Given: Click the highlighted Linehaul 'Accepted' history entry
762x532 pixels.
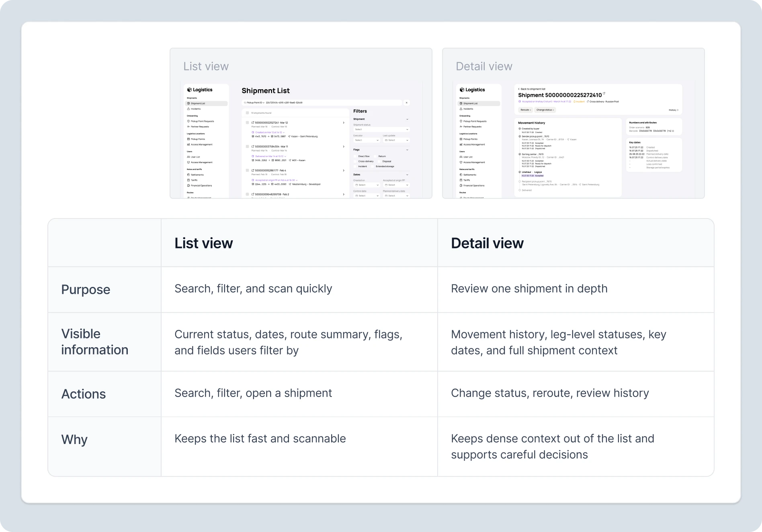Looking at the screenshot, I should (533, 176).
